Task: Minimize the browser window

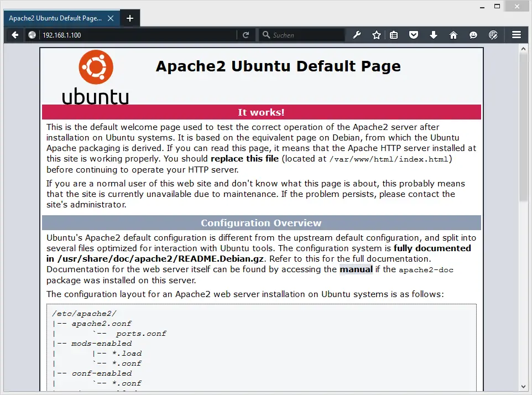Action: (x=482, y=7)
